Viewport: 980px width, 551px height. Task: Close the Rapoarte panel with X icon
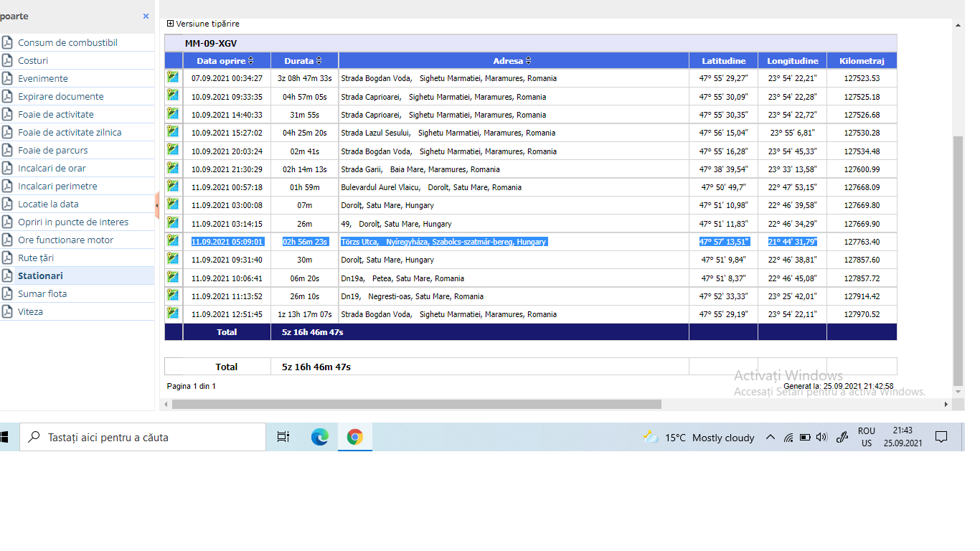(146, 16)
